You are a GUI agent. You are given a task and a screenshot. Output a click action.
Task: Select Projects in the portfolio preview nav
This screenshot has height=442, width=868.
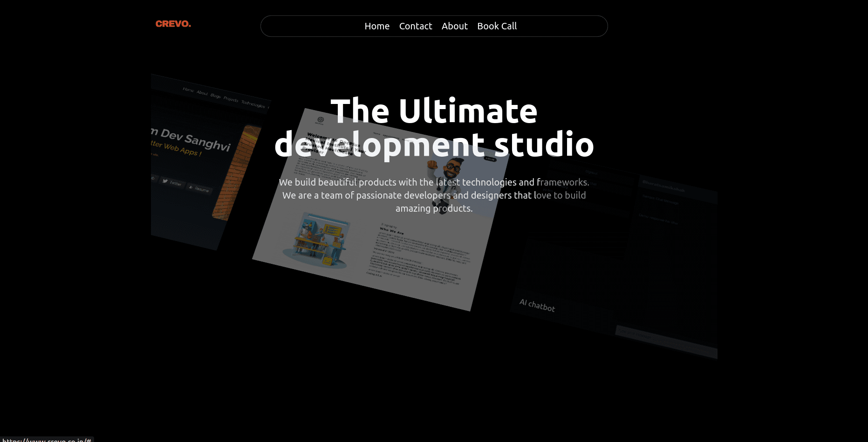[231, 99]
